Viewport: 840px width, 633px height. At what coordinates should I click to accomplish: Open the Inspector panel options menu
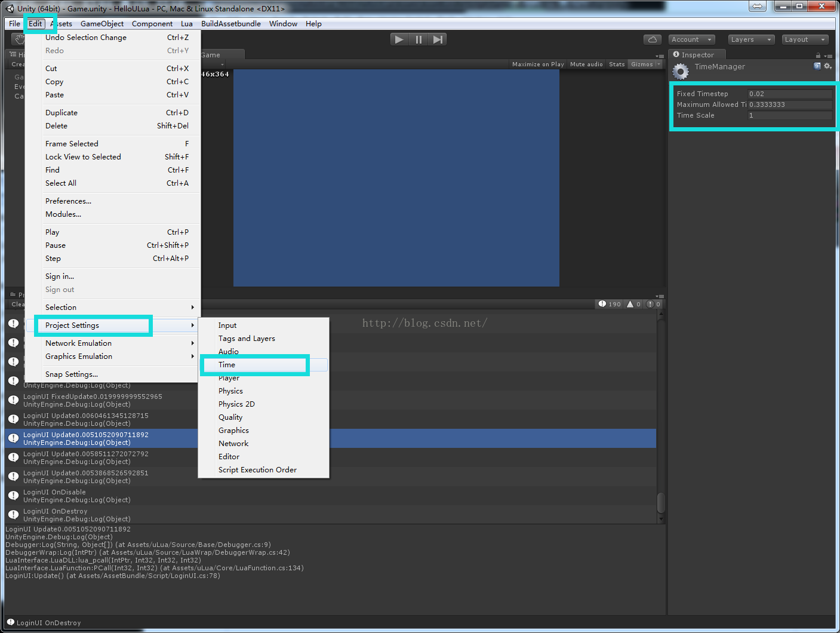828,56
